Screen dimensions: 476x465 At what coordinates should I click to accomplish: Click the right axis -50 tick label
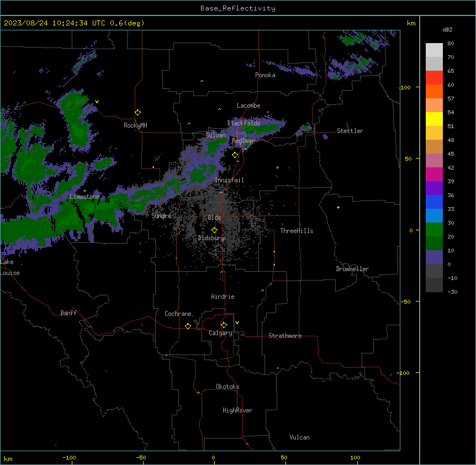pos(405,302)
